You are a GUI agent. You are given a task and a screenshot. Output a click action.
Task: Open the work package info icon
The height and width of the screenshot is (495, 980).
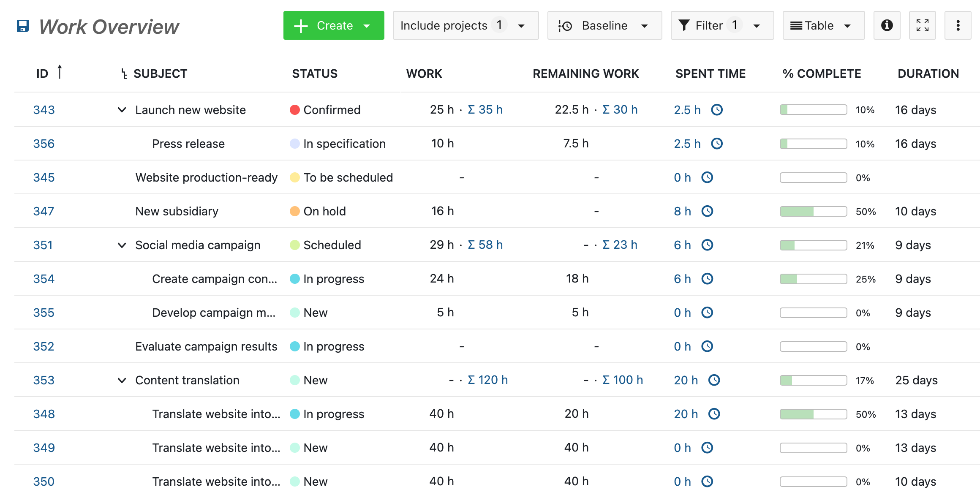tap(887, 25)
